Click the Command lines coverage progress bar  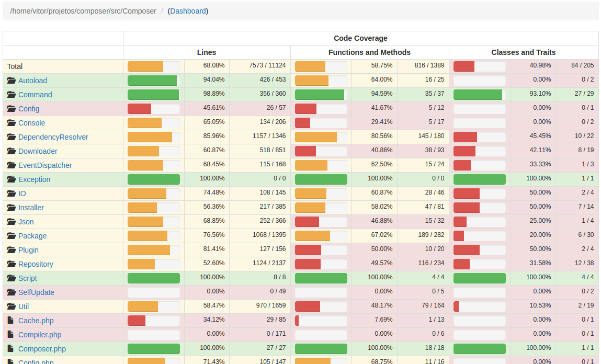click(154, 95)
